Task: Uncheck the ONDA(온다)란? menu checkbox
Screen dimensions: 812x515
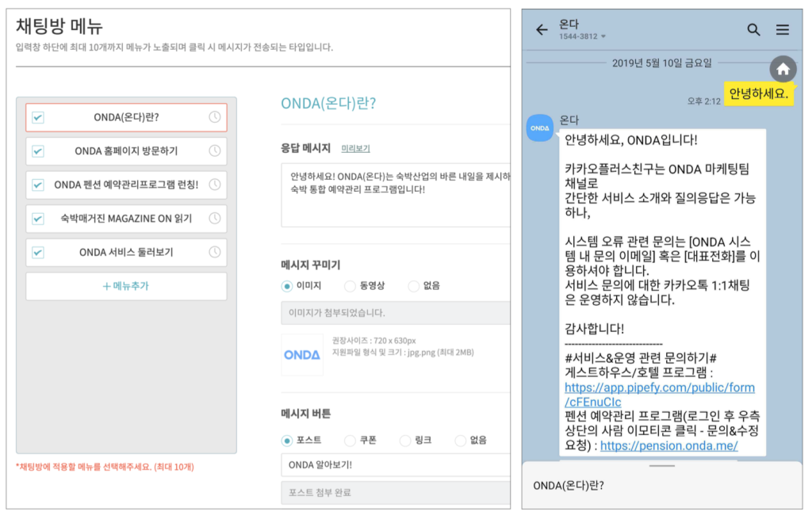Action: (38, 117)
